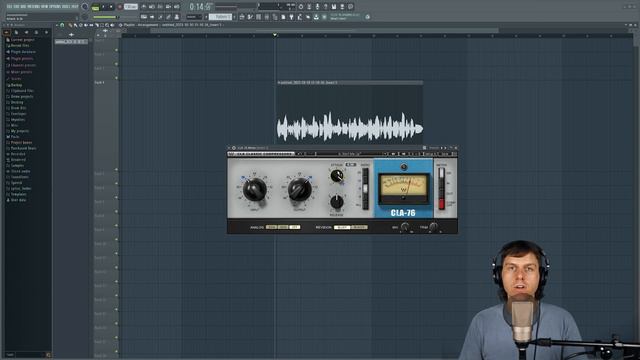Stop playback with the Stop button

[x=111, y=7]
